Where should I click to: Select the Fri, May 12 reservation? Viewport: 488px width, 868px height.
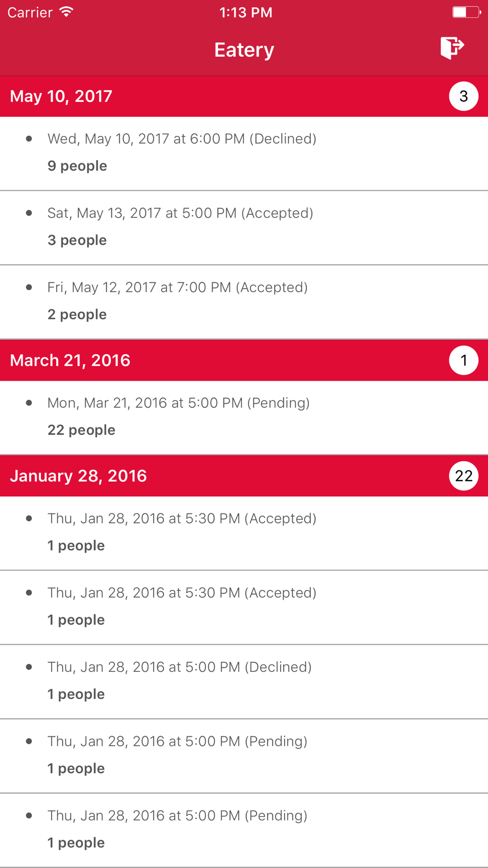pos(244,301)
